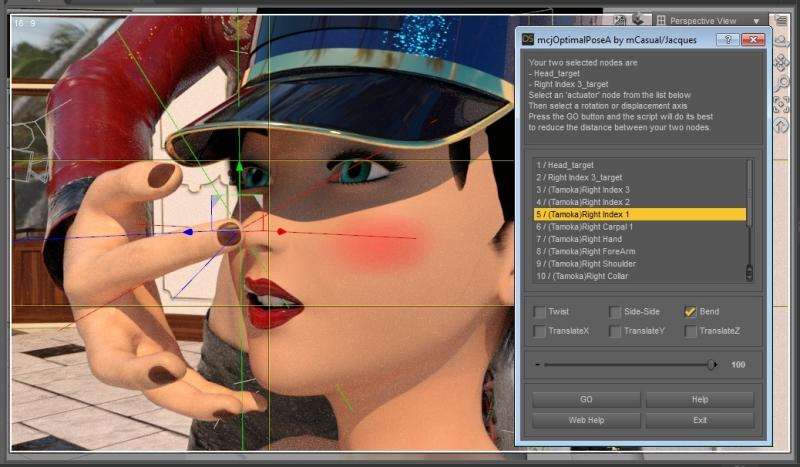Click the node list vertical scrollbar

pyautogui.click(x=749, y=220)
